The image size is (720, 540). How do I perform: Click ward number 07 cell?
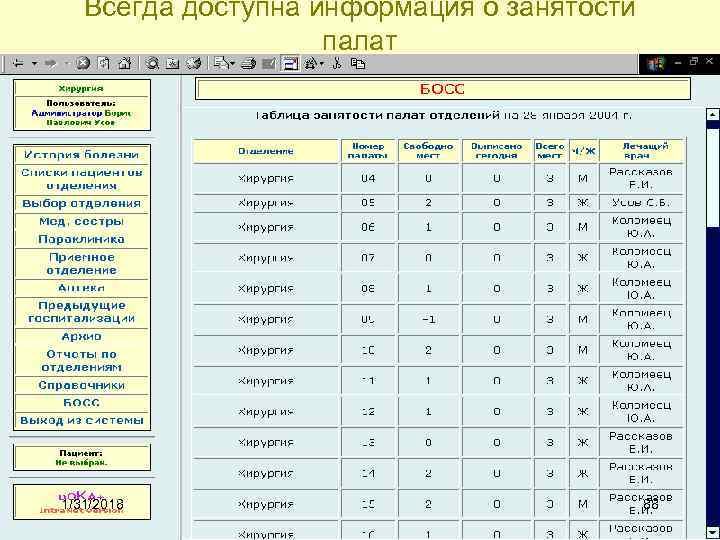368,258
